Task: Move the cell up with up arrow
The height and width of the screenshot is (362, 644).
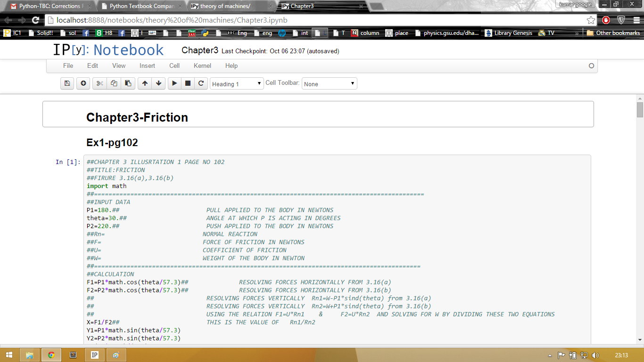Action: tap(145, 83)
